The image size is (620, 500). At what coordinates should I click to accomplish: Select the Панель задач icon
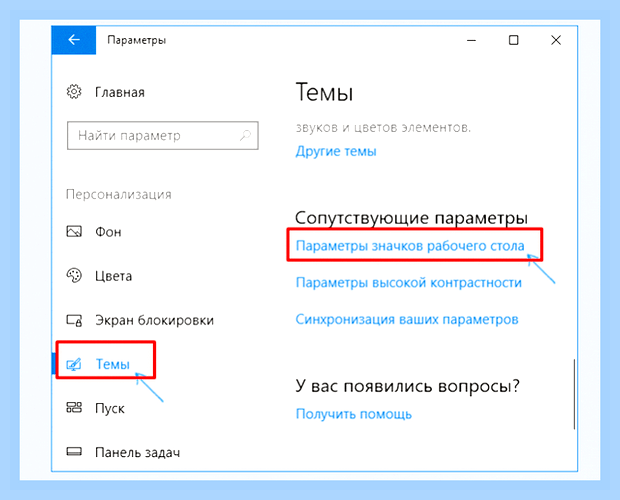pos(74,452)
